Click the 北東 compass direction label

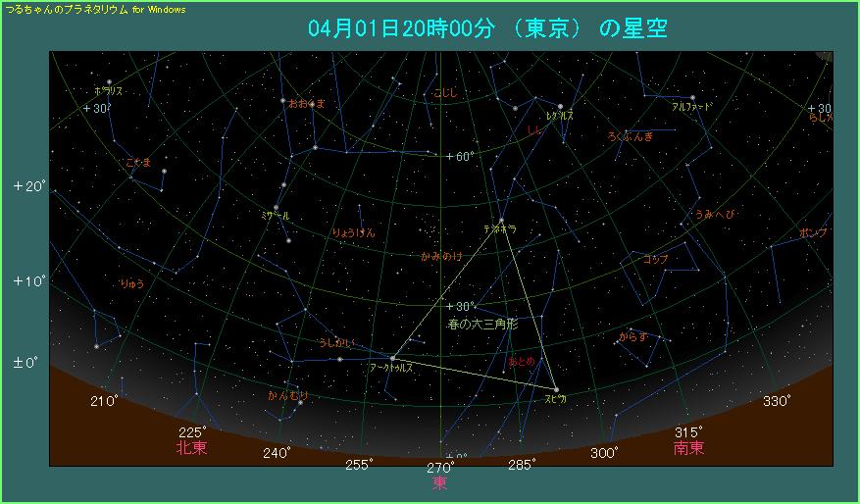192,448
